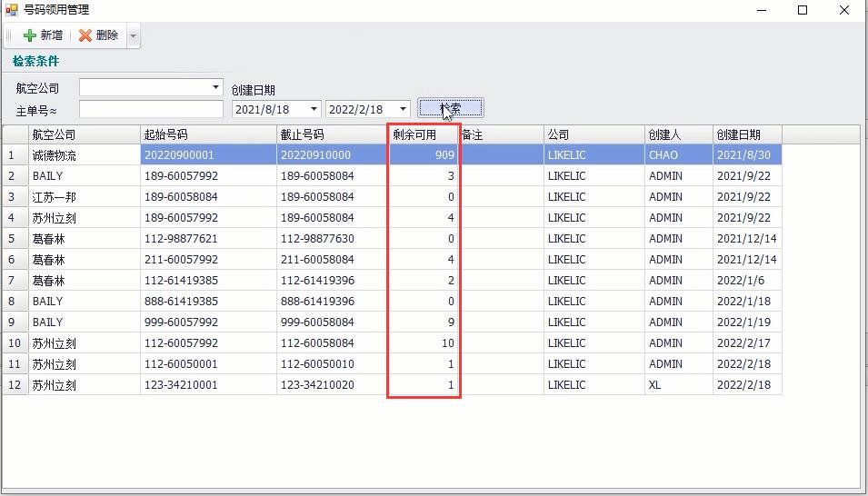Click the 江苏一邦 airline cell

click(x=84, y=197)
